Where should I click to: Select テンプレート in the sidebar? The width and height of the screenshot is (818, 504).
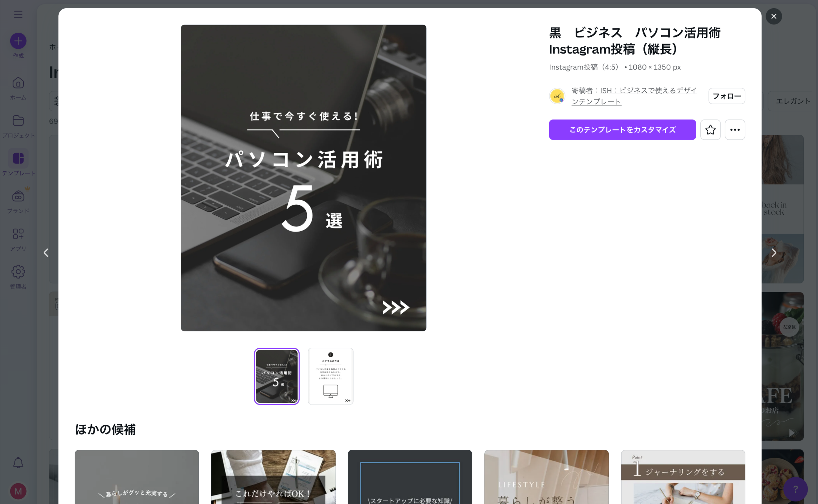[x=18, y=164]
